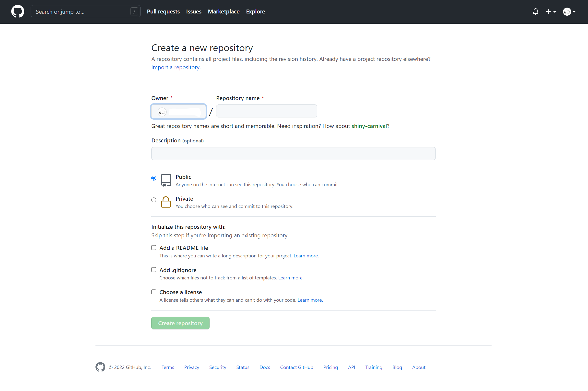Click inside the Repository name field

[x=266, y=111]
